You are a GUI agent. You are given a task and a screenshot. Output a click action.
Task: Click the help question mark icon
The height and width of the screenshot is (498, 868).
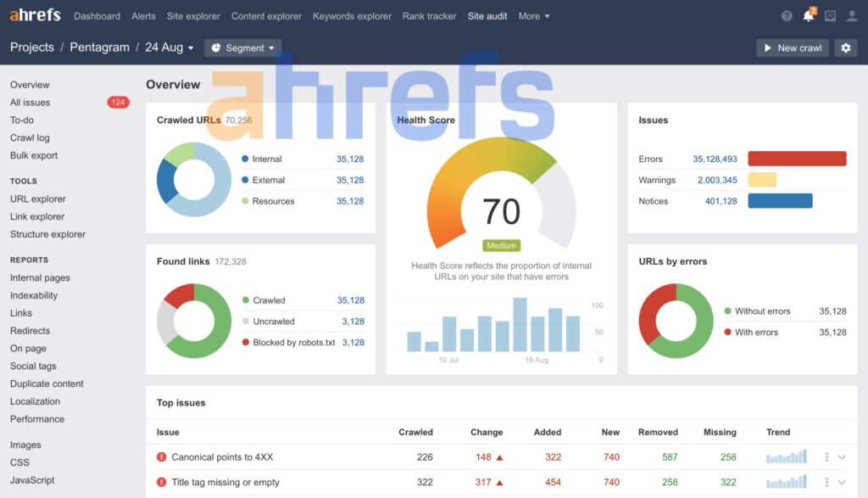(x=786, y=14)
